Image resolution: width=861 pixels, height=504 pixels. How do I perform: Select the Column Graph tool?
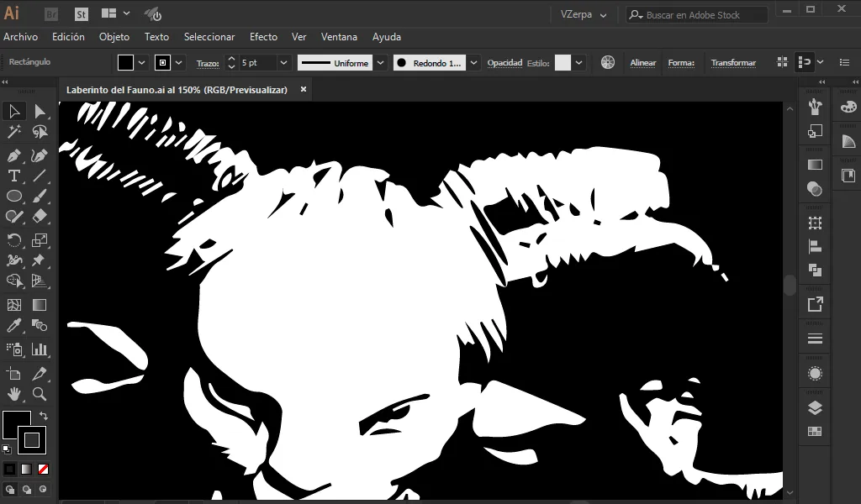click(x=40, y=349)
